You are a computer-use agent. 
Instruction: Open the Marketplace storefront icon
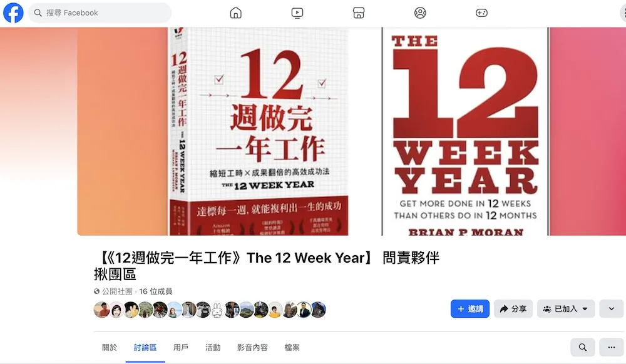click(359, 13)
